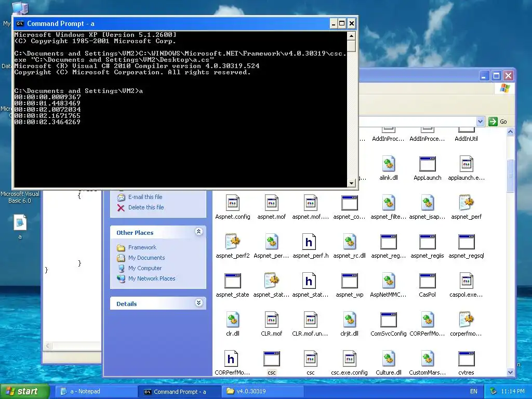Viewport: 532px width, 399px height.
Task: Open the 'a' file on desktop
Action: 20,223
